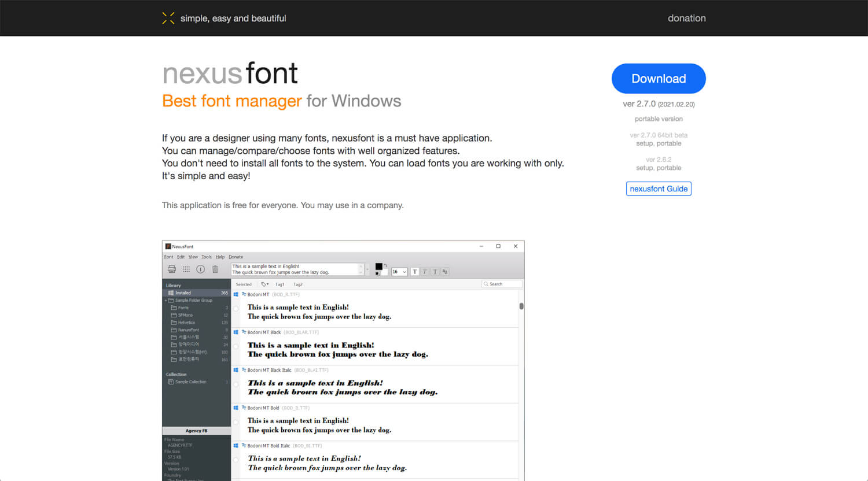Click 'simple, easy and beautiful' header text
The height and width of the screenshot is (481, 868).
[233, 18]
